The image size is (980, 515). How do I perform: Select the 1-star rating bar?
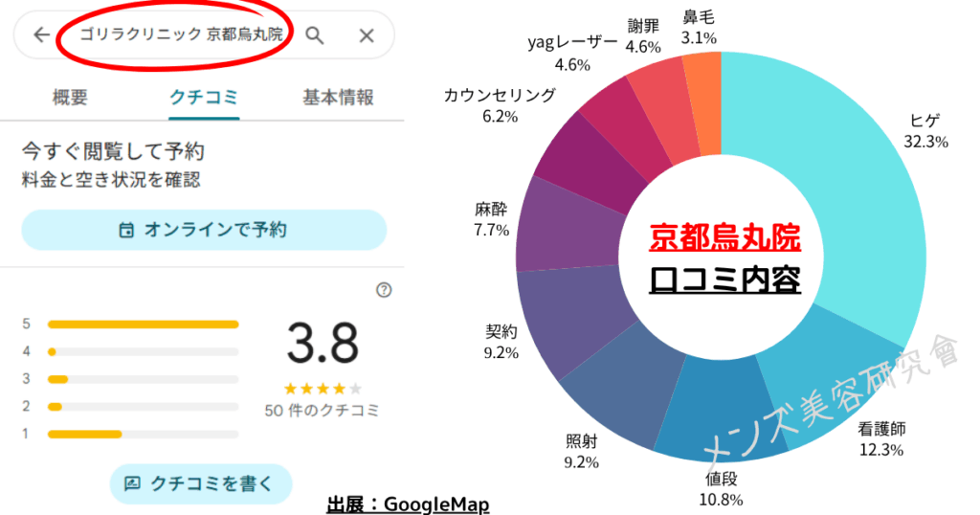tap(144, 435)
